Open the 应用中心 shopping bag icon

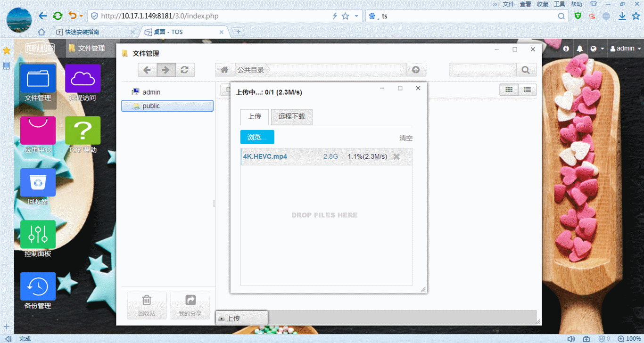38,131
